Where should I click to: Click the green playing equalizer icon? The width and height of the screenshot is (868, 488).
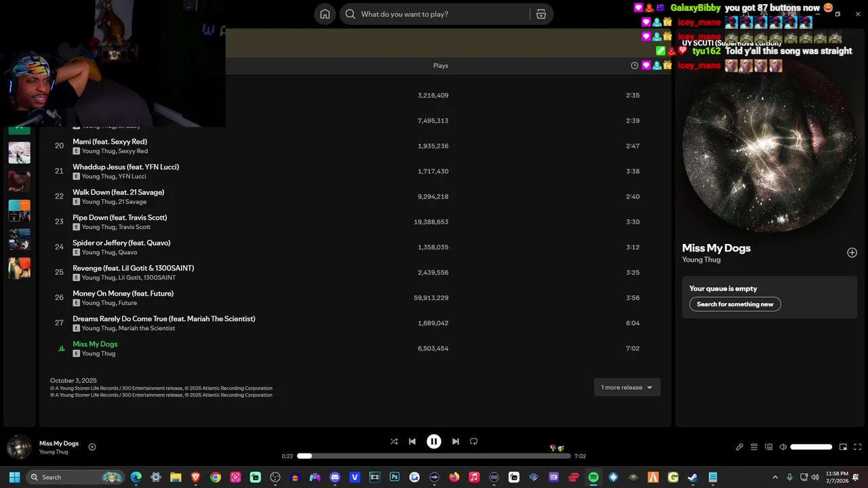[x=61, y=349]
